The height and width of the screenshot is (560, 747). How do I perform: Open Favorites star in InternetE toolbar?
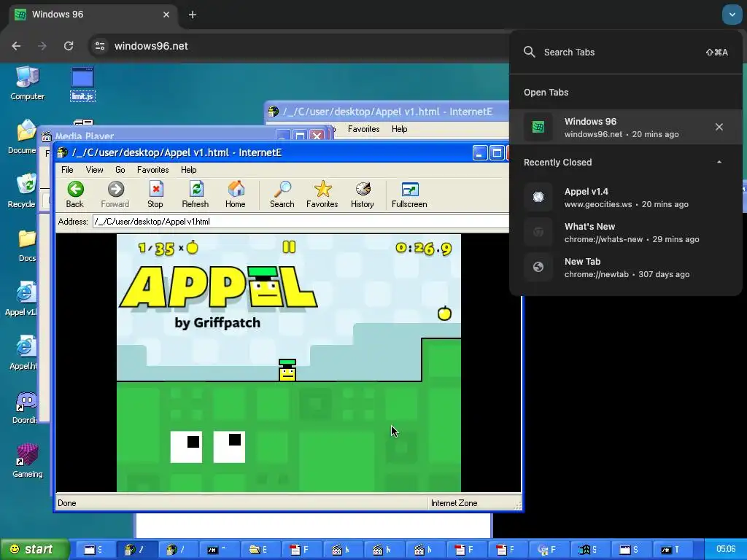(x=322, y=194)
